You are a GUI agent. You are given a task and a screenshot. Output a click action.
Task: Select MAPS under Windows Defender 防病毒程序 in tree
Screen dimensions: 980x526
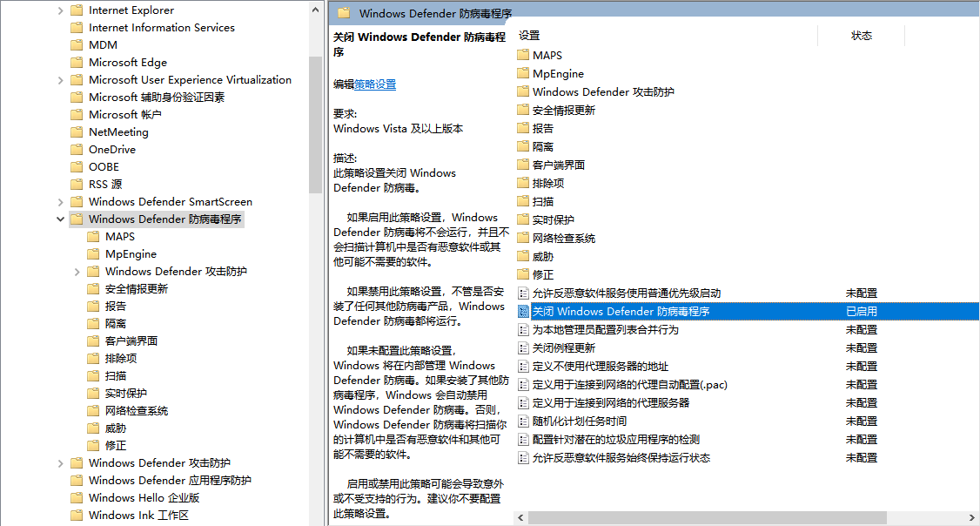pyautogui.click(x=120, y=237)
